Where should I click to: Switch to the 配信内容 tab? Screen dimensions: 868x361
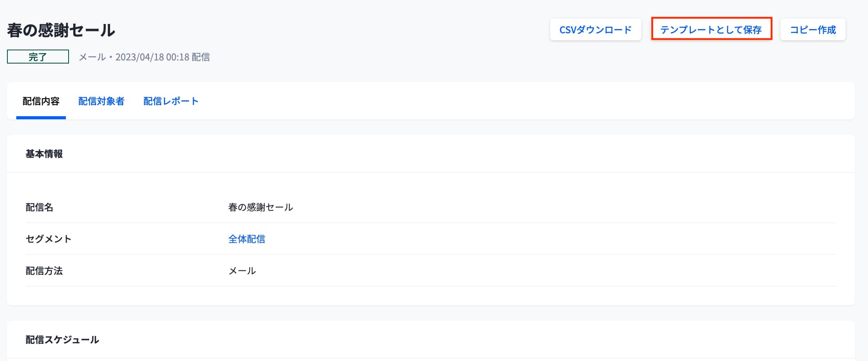pos(41,101)
